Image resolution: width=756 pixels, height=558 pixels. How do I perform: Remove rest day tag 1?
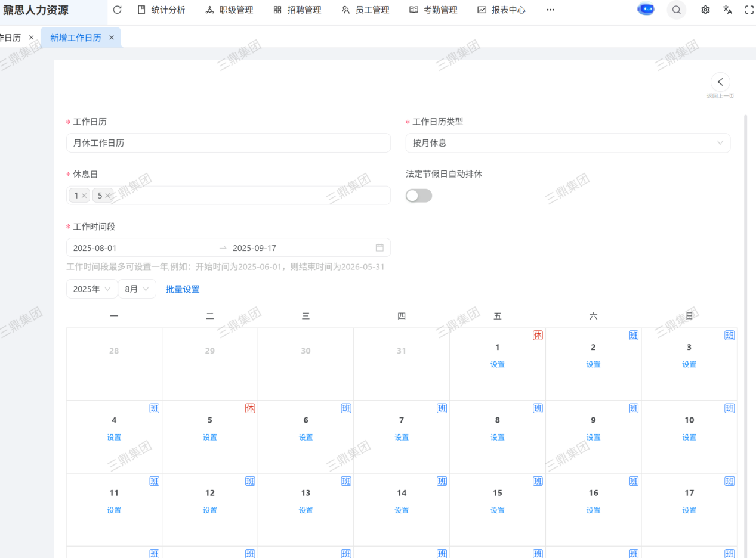click(84, 196)
